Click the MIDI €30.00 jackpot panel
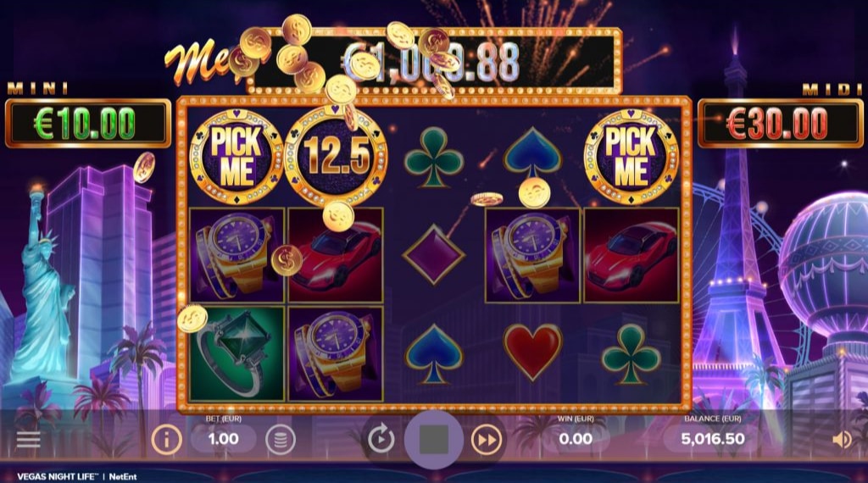Screen dimensions: 868x483 pos(782,123)
